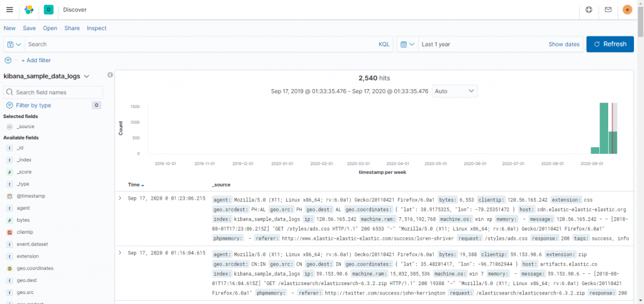644x304 pixels.
Task: Click the extension string type icon
Action: [x=9, y=256]
